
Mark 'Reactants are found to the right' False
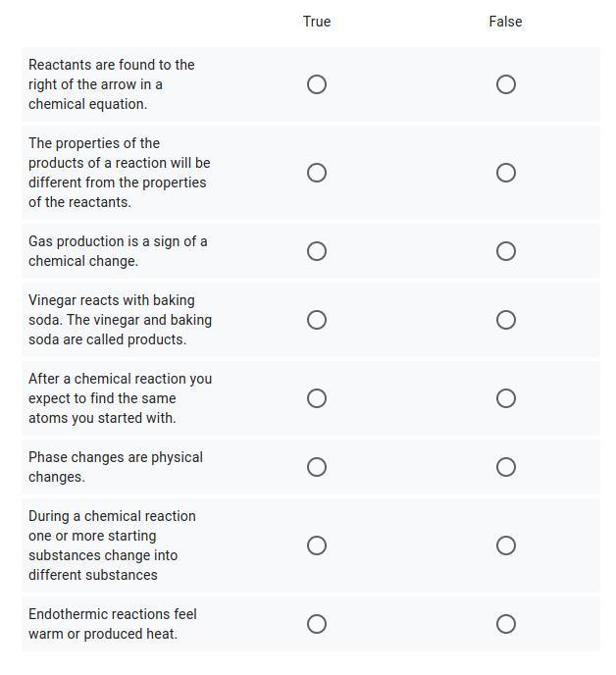click(x=506, y=84)
